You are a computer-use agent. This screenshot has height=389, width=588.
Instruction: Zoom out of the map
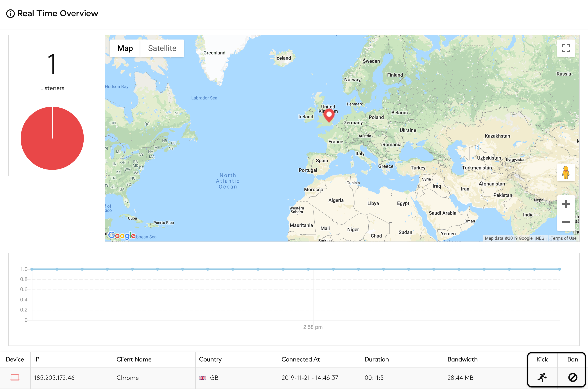click(x=566, y=222)
